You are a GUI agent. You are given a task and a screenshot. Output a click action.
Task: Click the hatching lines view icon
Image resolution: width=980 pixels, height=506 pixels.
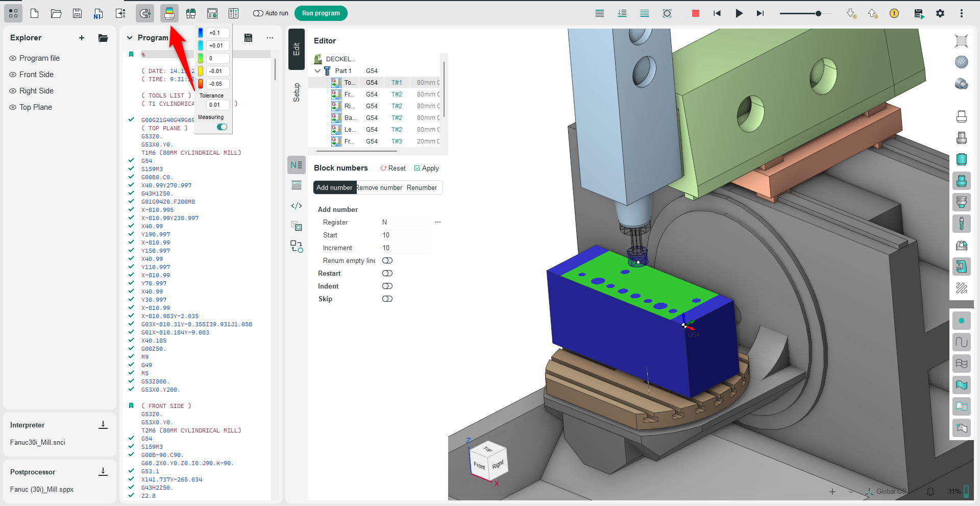(962, 288)
